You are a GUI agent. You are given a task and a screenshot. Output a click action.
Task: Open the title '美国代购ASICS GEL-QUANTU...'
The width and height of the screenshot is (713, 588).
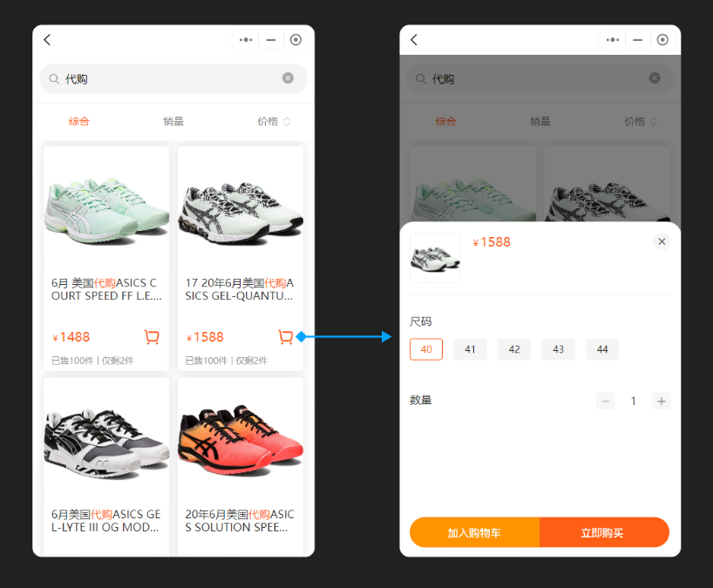click(240, 289)
